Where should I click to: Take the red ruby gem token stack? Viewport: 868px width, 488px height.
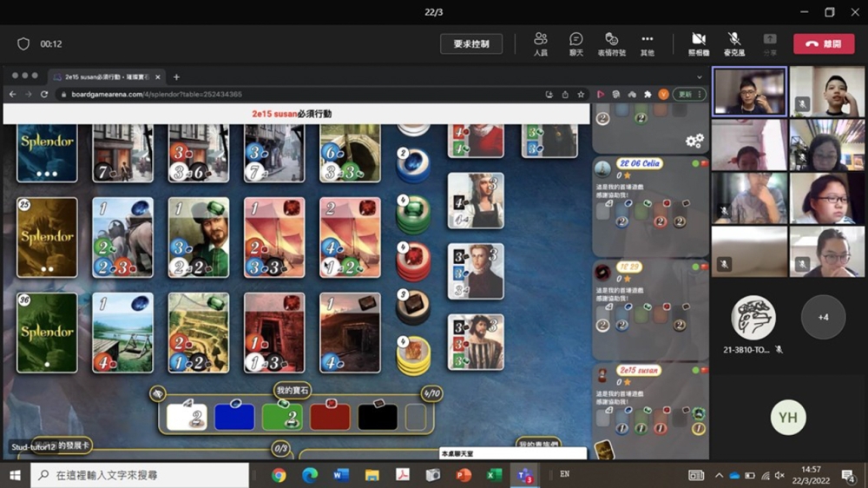tap(413, 260)
